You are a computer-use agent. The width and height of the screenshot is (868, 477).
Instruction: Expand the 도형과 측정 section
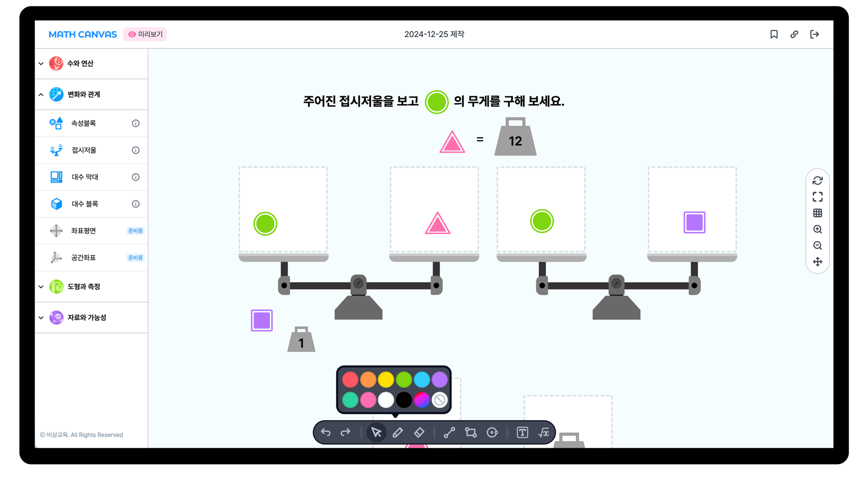(83, 287)
